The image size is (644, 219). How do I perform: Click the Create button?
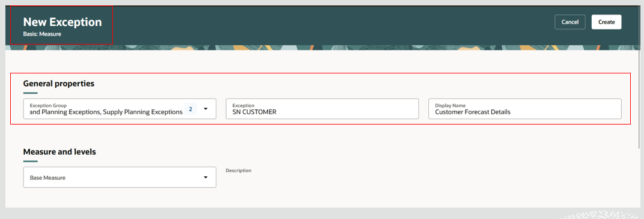(606, 22)
